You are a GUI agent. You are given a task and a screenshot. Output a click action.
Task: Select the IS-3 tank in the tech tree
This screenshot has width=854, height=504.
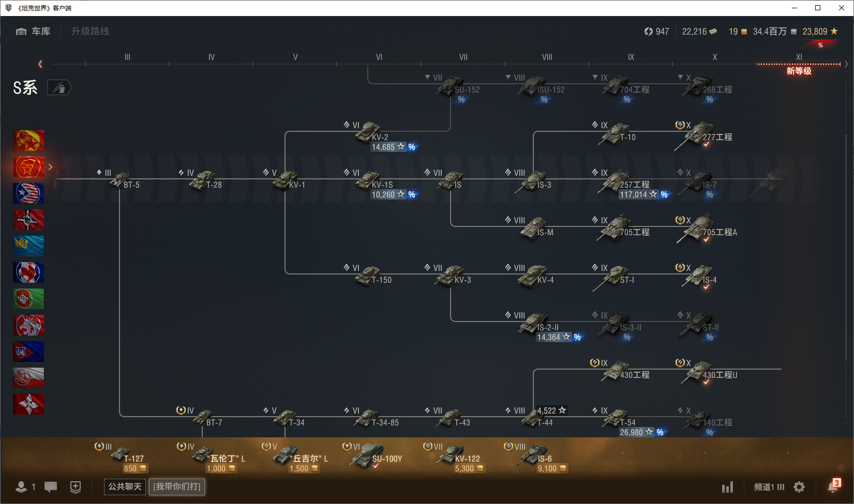tap(533, 181)
